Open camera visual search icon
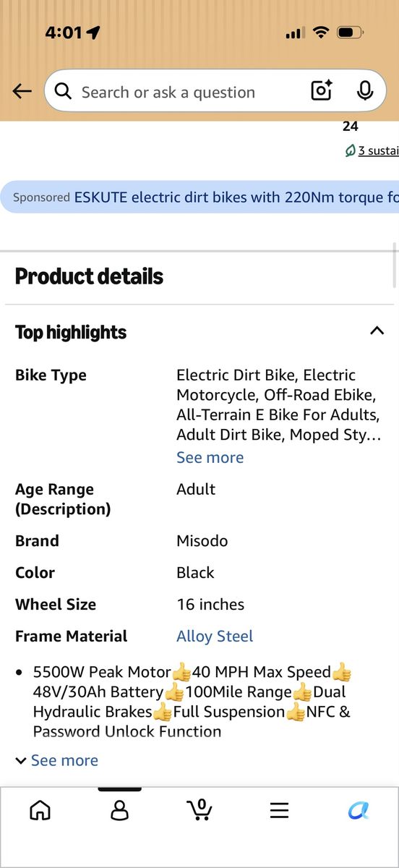This screenshot has width=399, height=868. pyautogui.click(x=321, y=90)
